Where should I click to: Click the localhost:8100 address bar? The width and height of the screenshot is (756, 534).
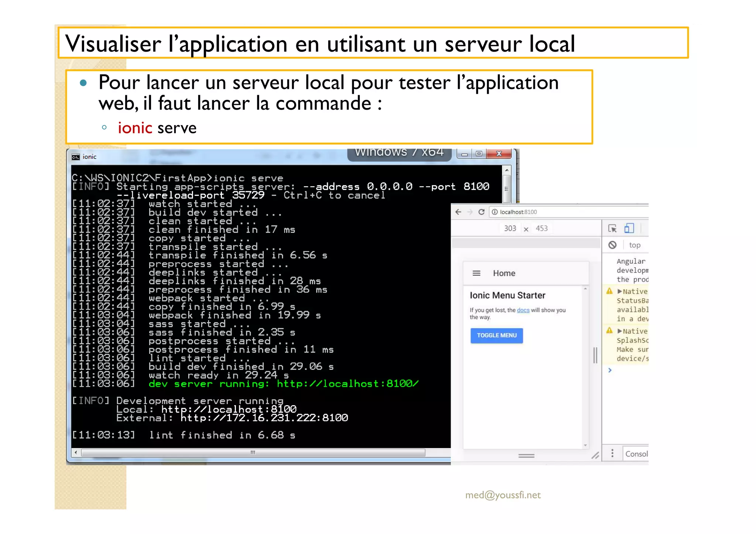(568, 212)
